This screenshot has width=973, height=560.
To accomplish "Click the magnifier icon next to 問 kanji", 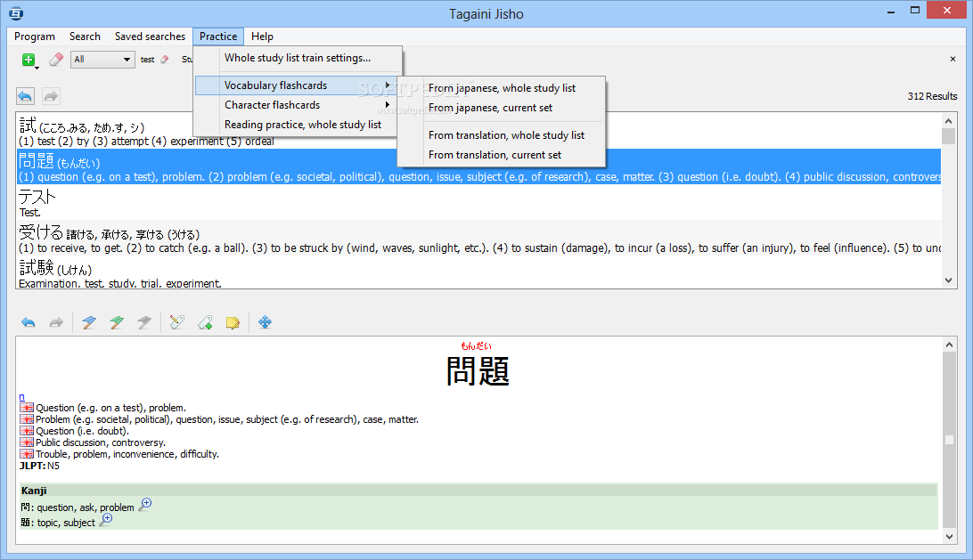I will (144, 504).
